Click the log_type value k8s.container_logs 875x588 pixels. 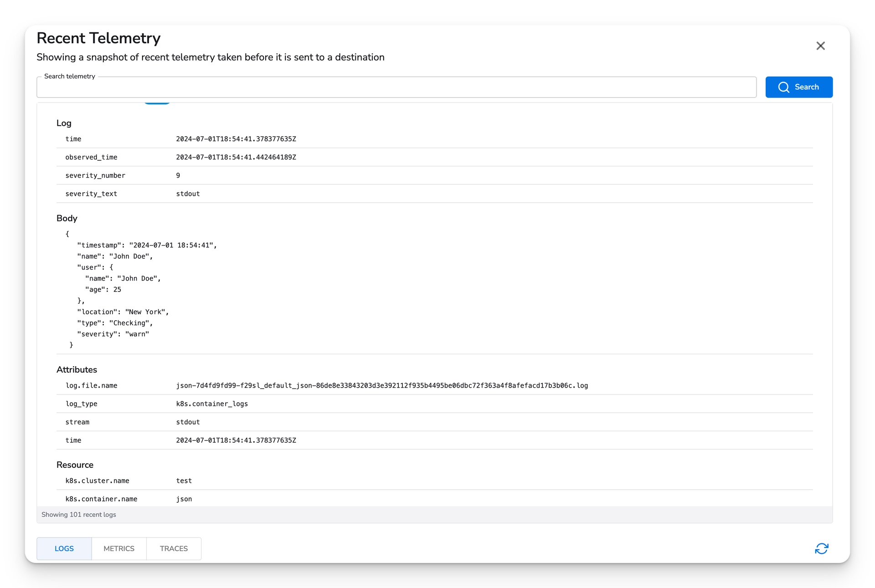pos(212,404)
